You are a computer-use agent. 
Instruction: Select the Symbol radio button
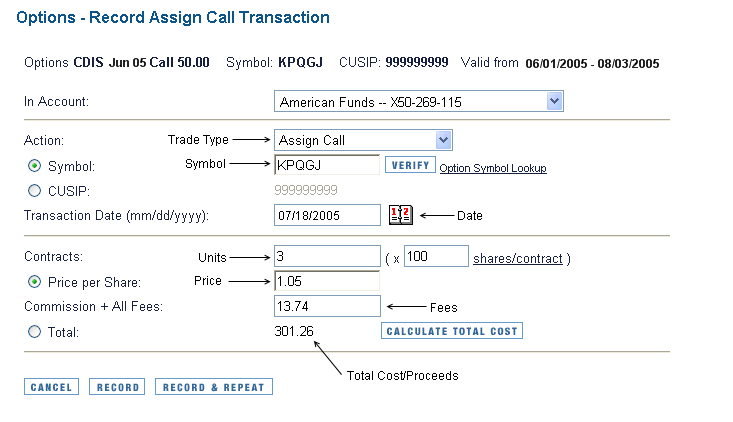click(x=34, y=165)
